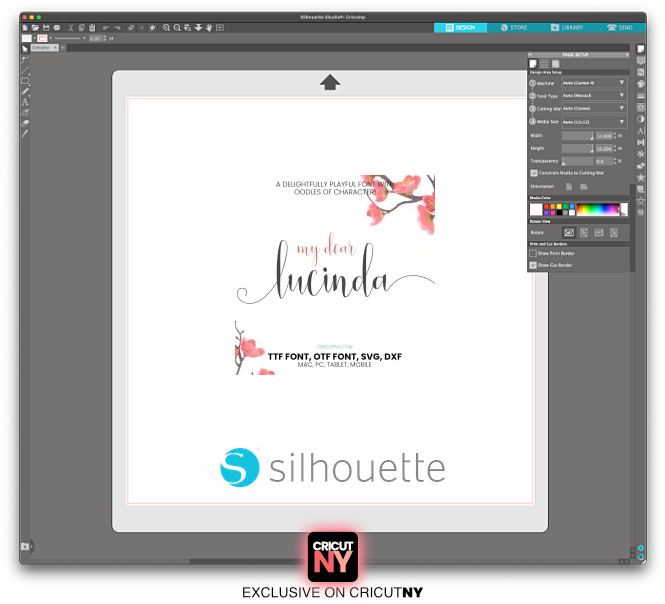
Task: Click the Transparency slider
Action: point(578,161)
